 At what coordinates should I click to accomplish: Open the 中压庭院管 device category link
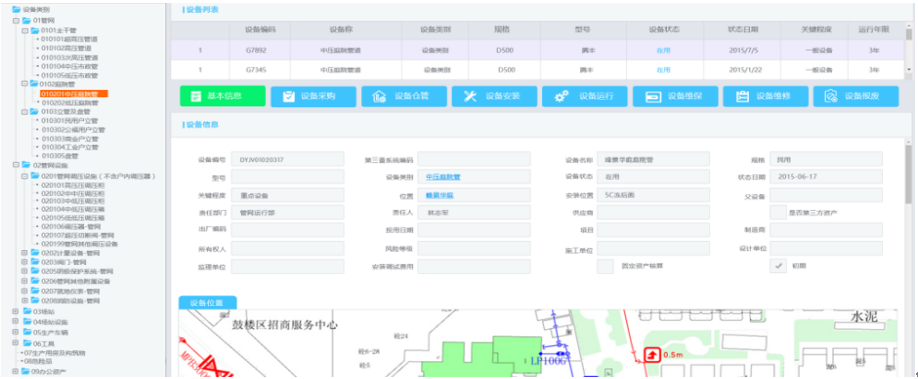click(x=443, y=176)
